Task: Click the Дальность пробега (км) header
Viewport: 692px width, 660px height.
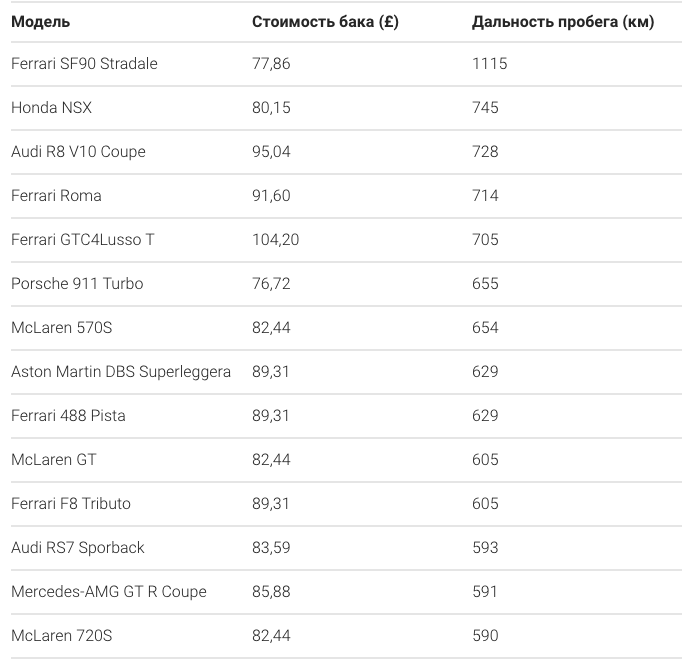Action: (x=563, y=22)
